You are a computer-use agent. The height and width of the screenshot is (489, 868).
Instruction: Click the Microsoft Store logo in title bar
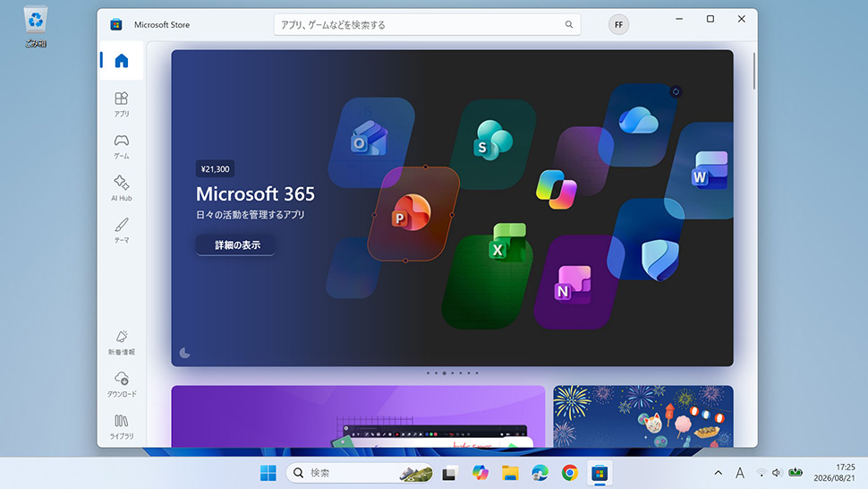115,24
